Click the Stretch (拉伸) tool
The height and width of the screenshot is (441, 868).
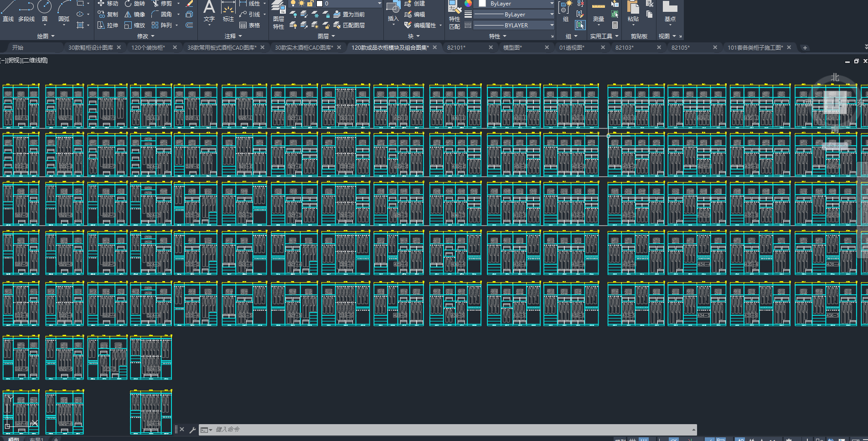tap(108, 26)
